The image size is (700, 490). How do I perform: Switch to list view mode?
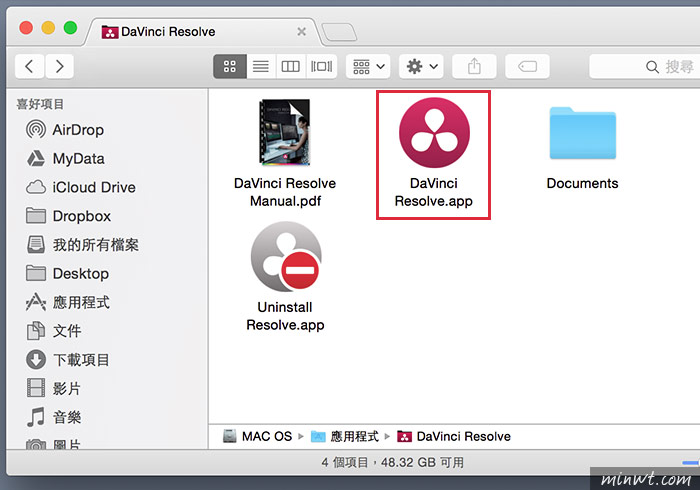[x=261, y=66]
